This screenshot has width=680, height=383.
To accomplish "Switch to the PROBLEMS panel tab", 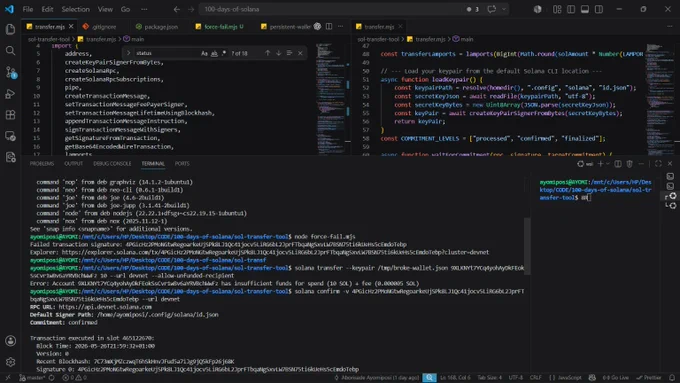I will coord(42,164).
